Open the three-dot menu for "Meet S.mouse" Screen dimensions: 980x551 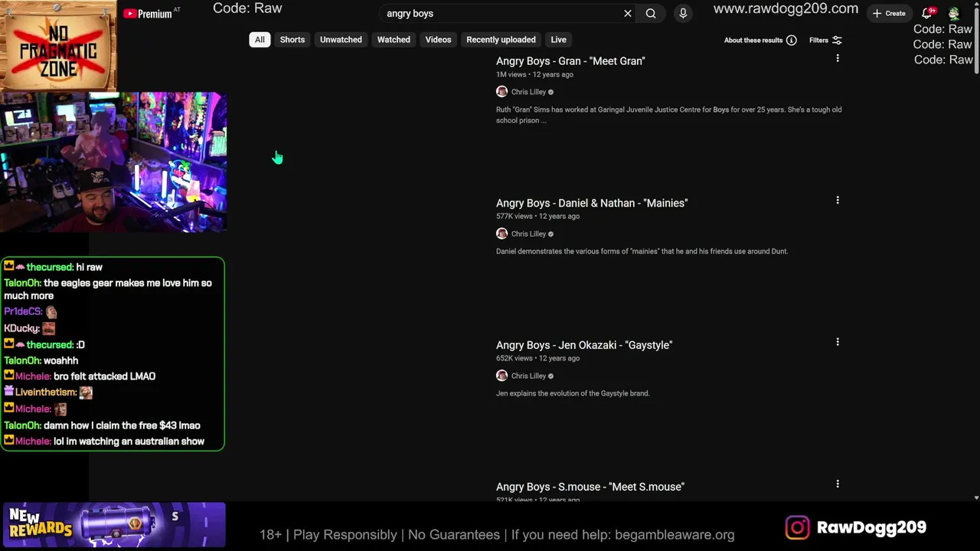838,484
